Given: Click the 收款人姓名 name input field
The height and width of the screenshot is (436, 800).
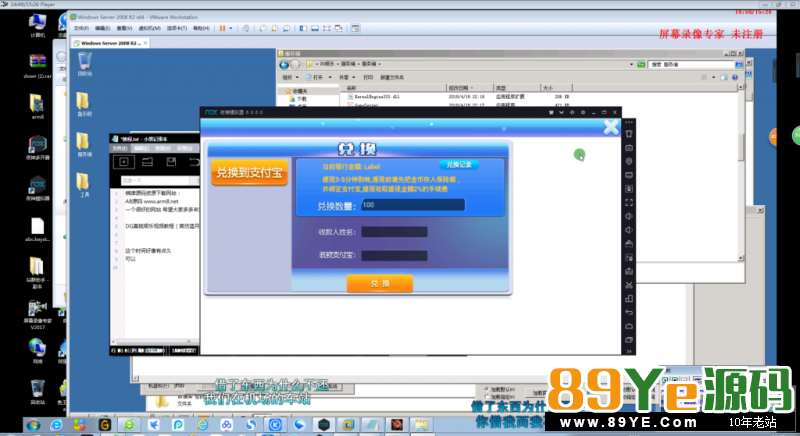Looking at the screenshot, I should pyautogui.click(x=394, y=232).
